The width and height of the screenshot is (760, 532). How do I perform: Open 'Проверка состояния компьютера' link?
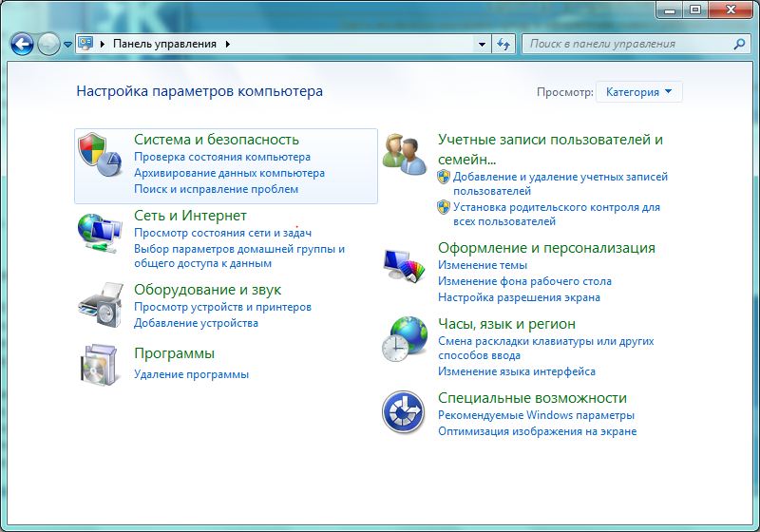coord(222,157)
